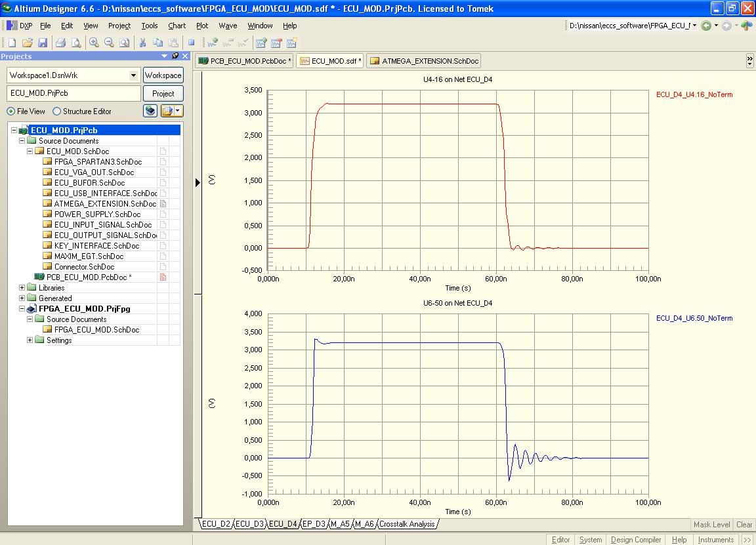Pin the Projects panel with the pushpin icon
The width and height of the screenshot is (756, 545).
coord(175,56)
